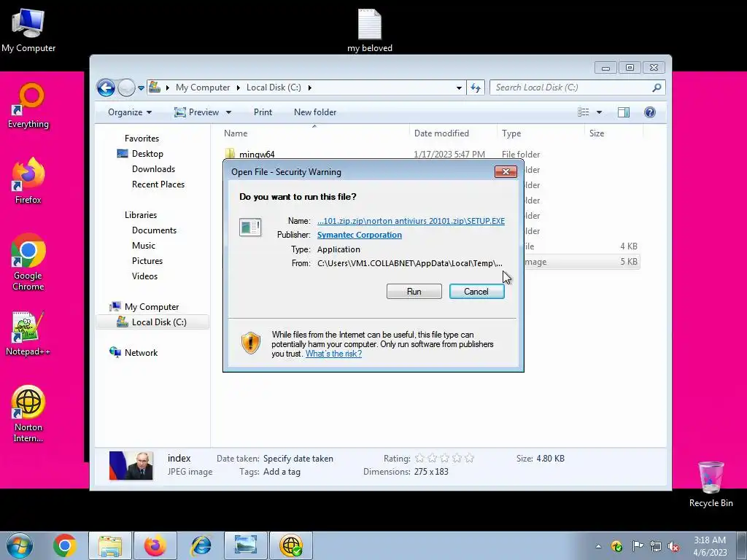Open Explorer help icon
Screen dimensions: 747x560
click(x=650, y=112)
